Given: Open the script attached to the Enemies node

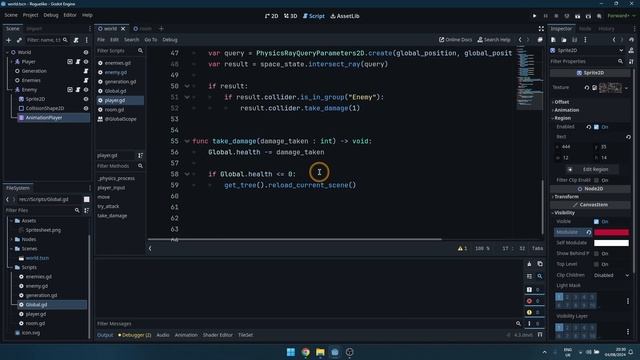Looking at the screenshot, I should pyautogui.click(x=86, y=80).
